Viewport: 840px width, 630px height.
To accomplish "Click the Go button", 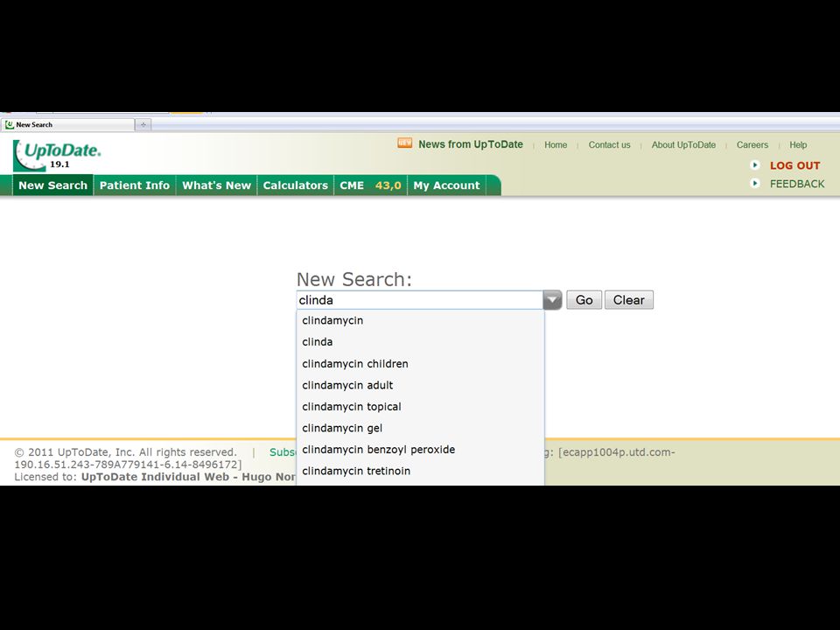I will coord(584,300).
